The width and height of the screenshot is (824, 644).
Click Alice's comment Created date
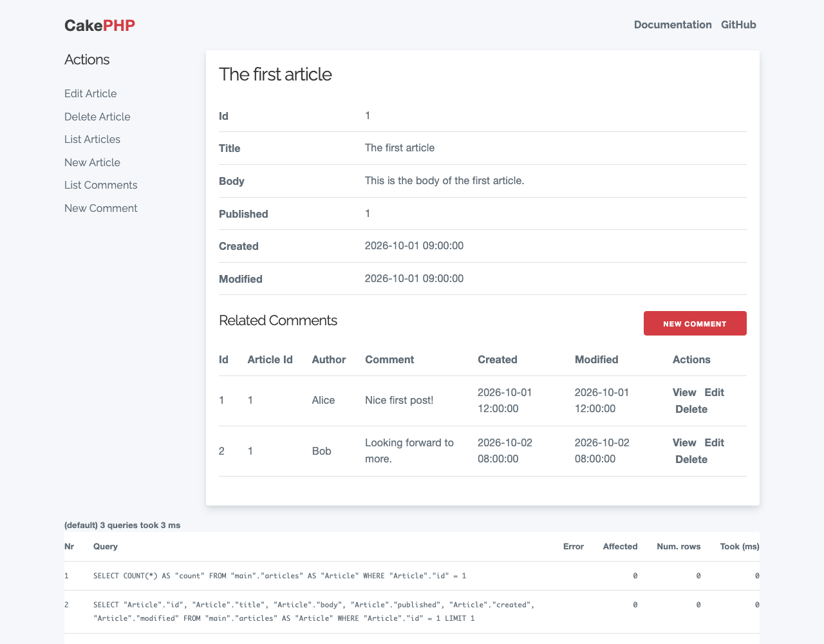pyautogui.click(x=505, y=401)
